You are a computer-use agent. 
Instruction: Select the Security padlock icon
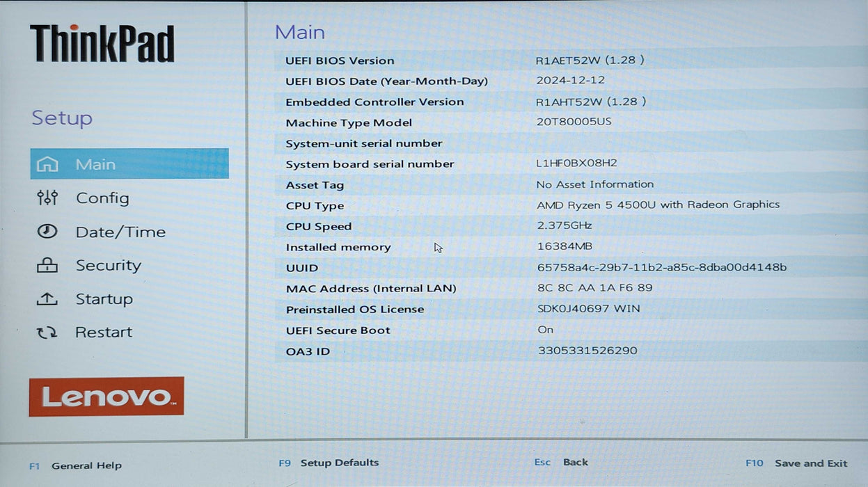click(47, 264)
